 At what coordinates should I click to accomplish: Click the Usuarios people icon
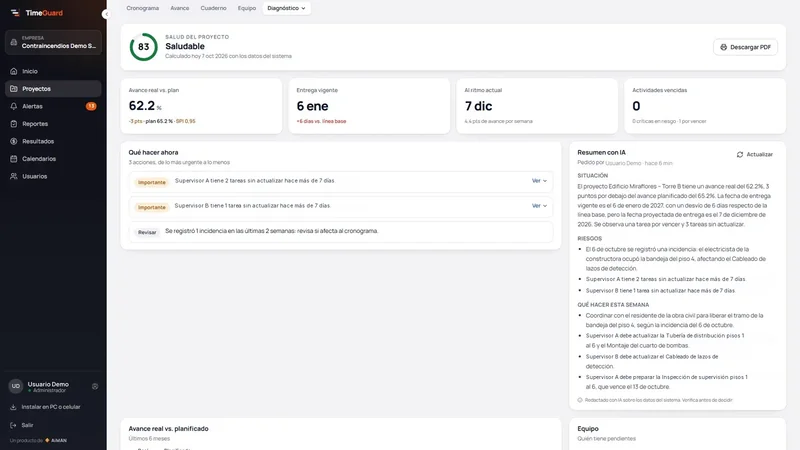pyautogui.click(x=14, y=176)
